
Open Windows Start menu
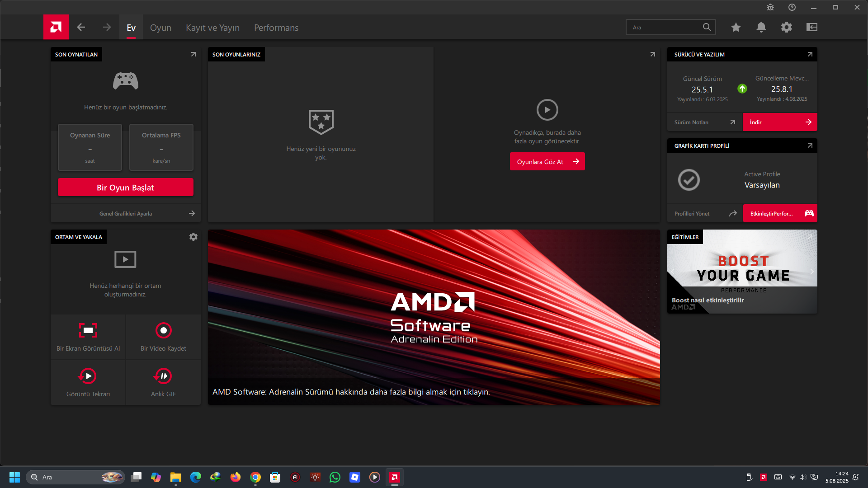tap(14, 477)
